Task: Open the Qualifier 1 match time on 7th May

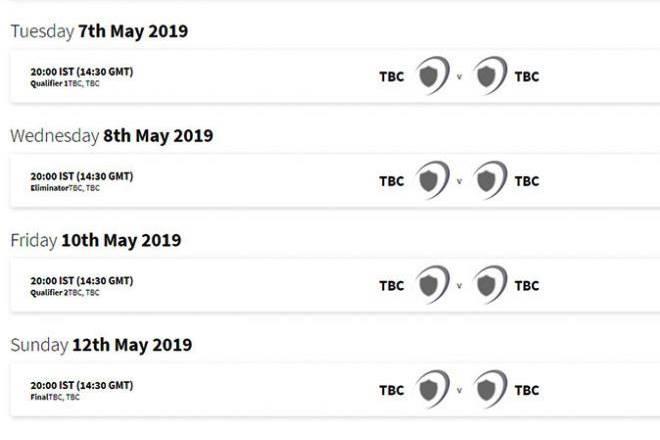Action: click(82, 72)
